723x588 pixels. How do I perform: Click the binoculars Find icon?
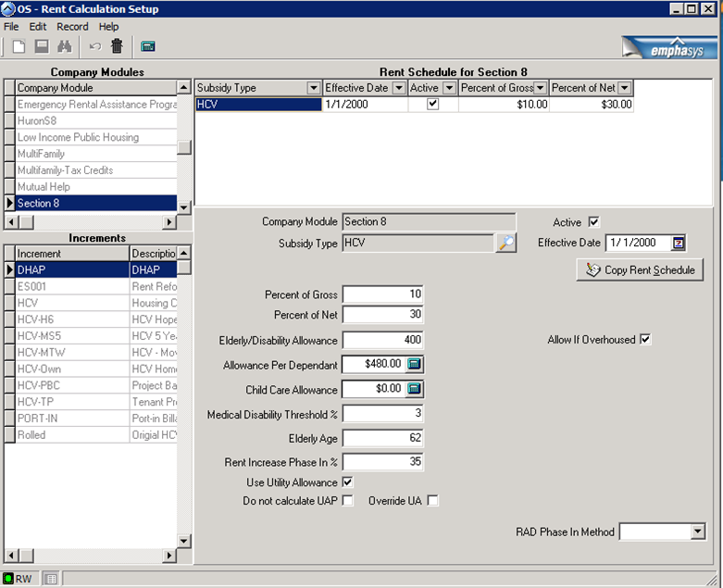(65, 45)
